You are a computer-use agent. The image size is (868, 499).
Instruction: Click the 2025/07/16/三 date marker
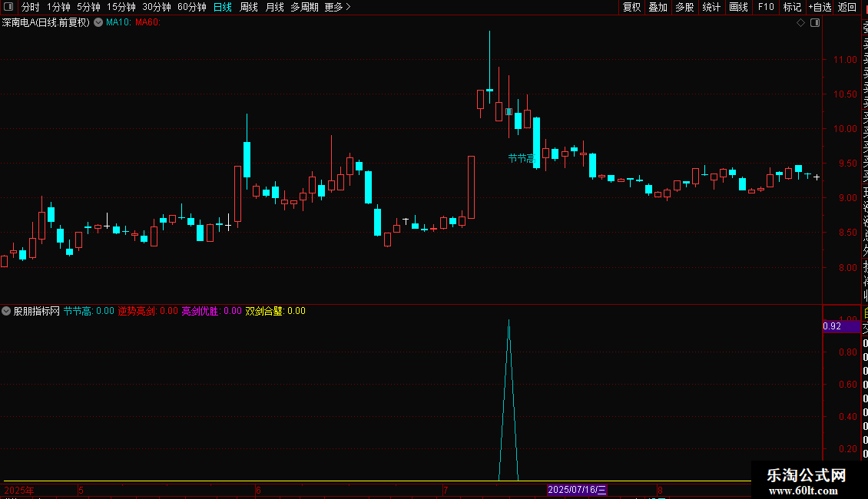[x=577, y=490]
